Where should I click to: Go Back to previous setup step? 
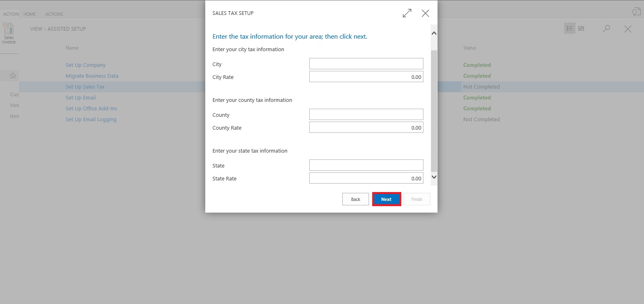click(355, 199)
